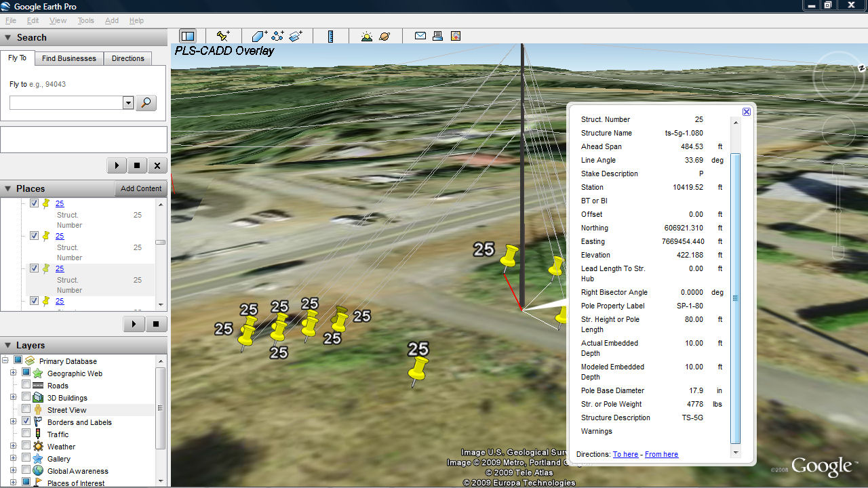Expand the Weather tree node
Screen dimensions: 868x488
coord(13,447)
